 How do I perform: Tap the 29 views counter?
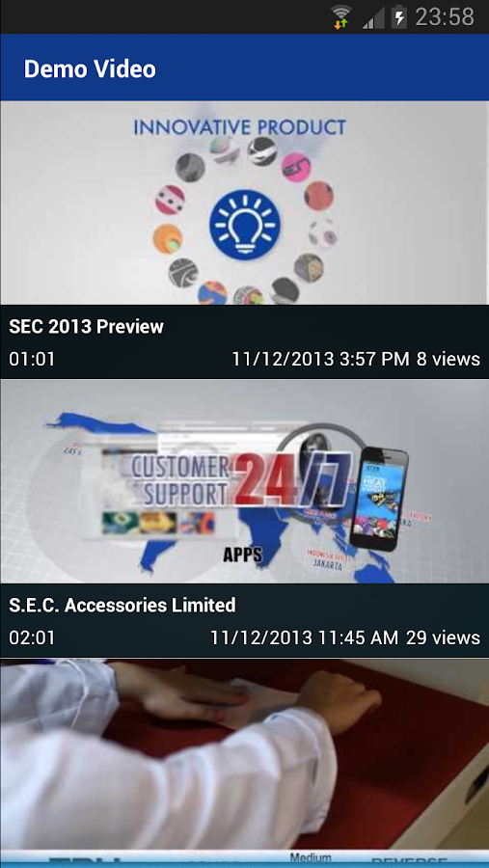point(443,637)
